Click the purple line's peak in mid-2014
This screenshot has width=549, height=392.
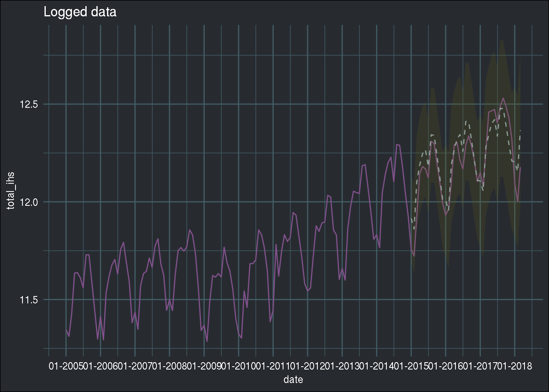click(396, 144)
